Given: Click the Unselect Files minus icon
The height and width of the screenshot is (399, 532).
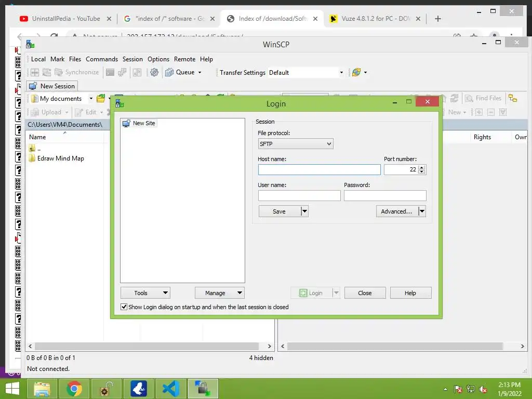Looking at the screenshot, I should click(491, 112).
